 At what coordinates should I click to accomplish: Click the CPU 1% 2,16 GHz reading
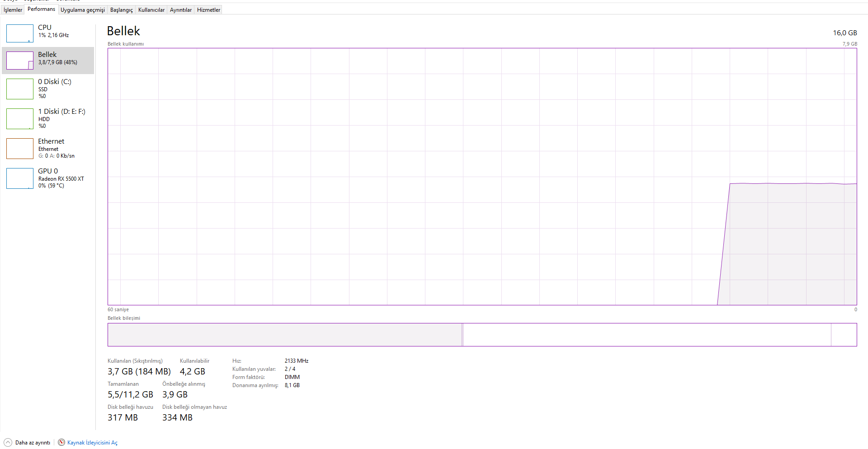(x=54, y=35)
